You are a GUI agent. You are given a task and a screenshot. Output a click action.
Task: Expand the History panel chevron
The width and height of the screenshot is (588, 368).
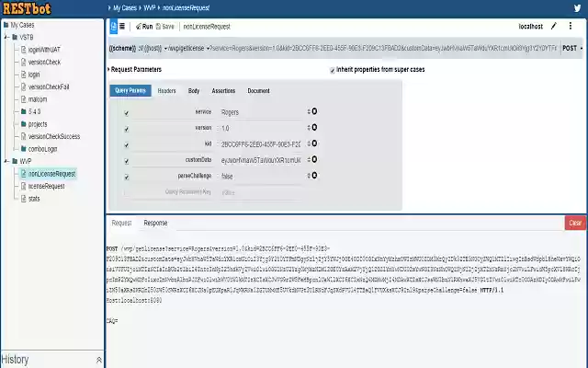(x=99, y=360)
